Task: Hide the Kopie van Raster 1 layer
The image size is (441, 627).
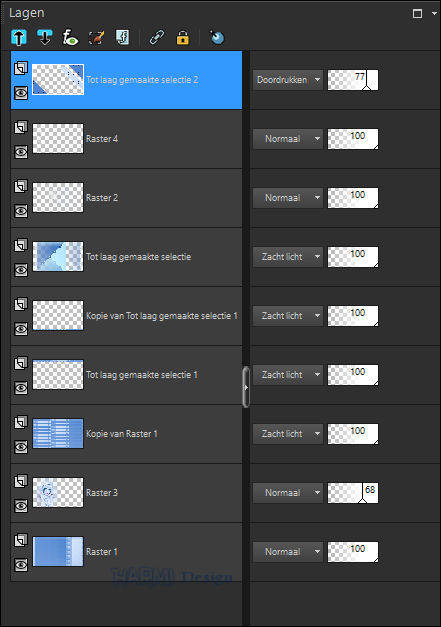Action: pos(21,447)
